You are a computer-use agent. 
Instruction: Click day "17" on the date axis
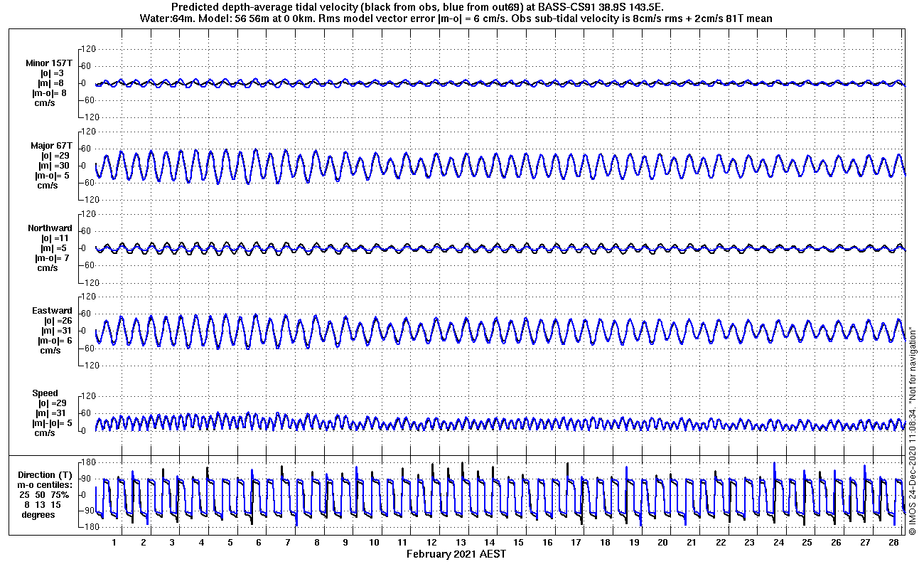pyautogui.click(x=576, y=542)
